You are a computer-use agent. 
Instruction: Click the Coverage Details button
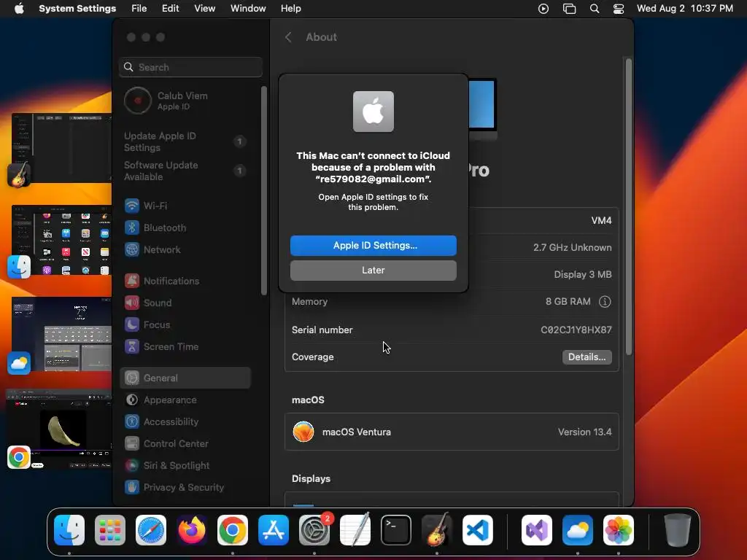(x=587, y=357)
